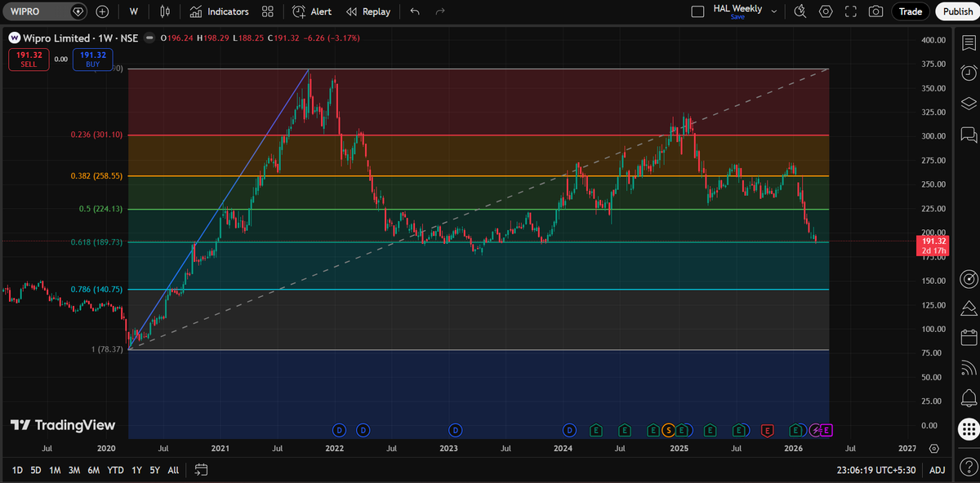Viewport: 980px width, 483px height.
Task: Open the Trade panel
Action: (911, 11)
